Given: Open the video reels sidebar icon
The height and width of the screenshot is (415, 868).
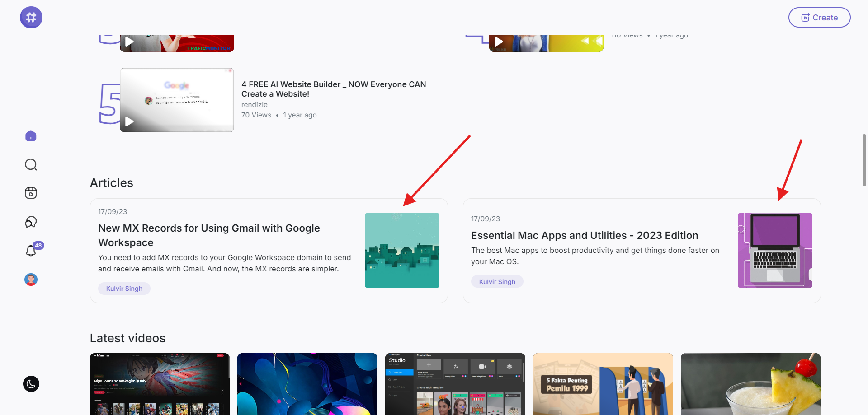Looking at the screenshot, I should pyautogui.click(x=31, y=193).
